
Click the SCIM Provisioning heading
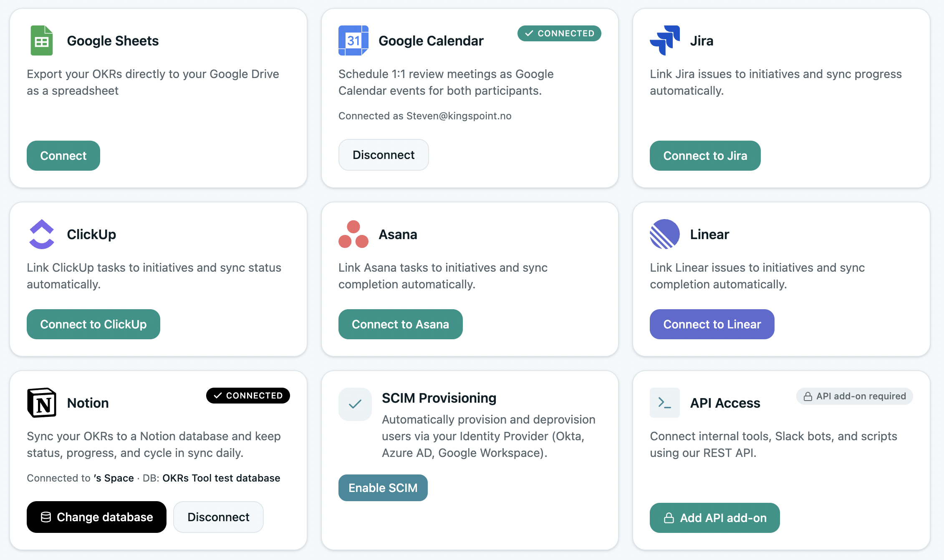coord(439,398)
